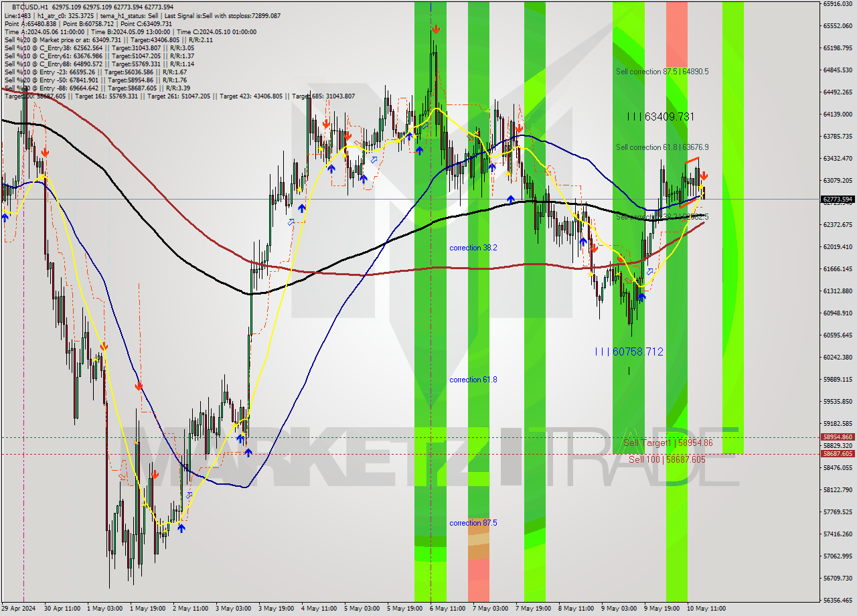857x616 pixels.
Task: Click the 58122.790 price axis label
Action: click(x=838, y=490)
